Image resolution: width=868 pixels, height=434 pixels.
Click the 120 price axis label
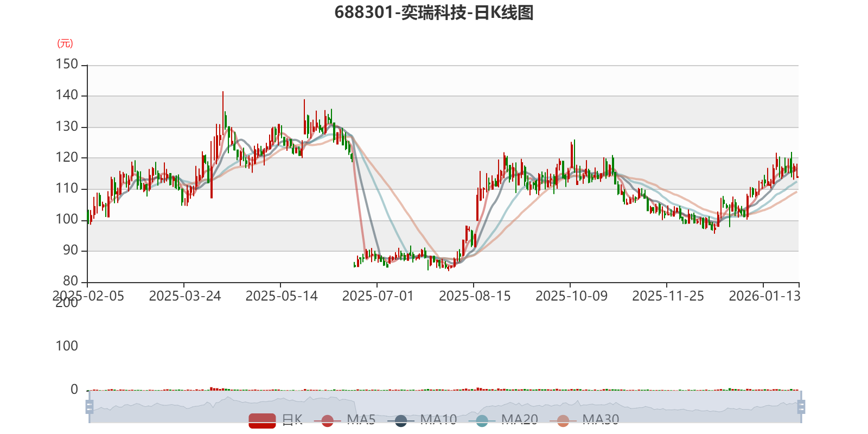pyautogui.click(x=67, y=157)
